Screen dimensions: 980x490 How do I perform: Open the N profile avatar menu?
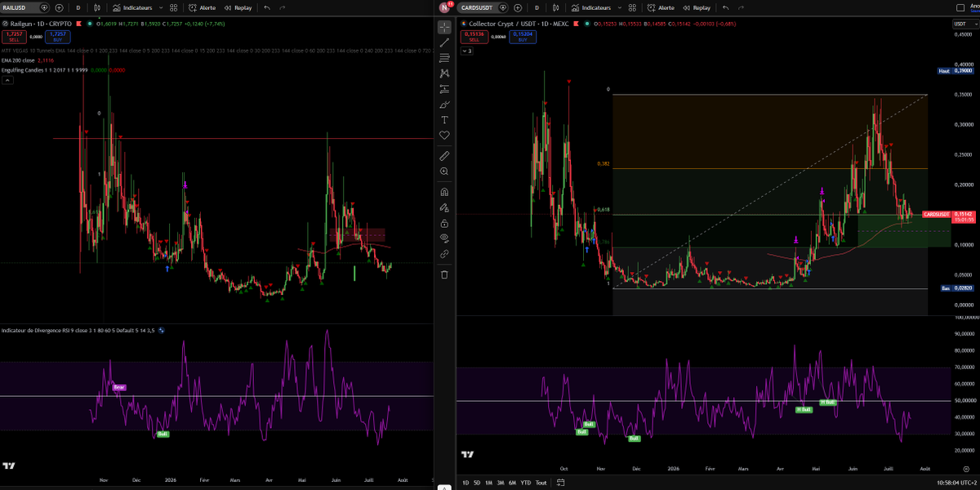point(445,7)
